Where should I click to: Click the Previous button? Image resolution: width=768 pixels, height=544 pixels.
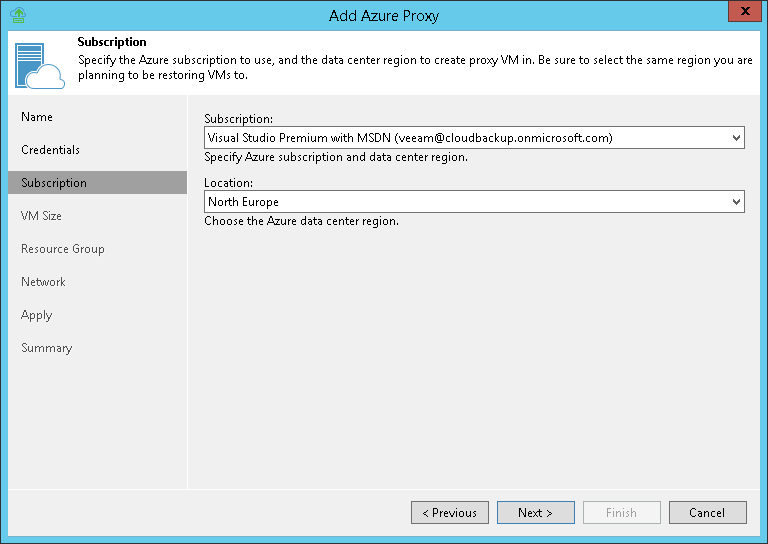click(x=450, y=513)
